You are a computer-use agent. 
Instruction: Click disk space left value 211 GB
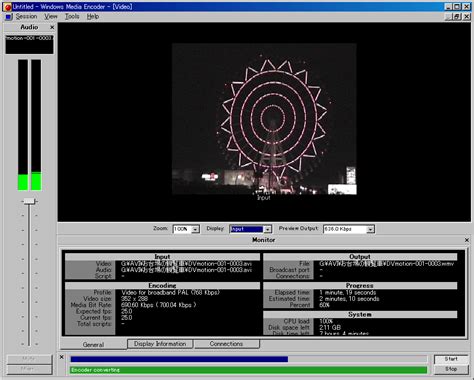[x=330, y=327]
